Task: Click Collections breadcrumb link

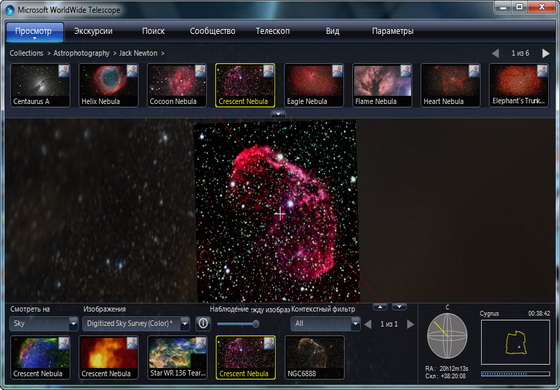Action: (x=26, y=53)
